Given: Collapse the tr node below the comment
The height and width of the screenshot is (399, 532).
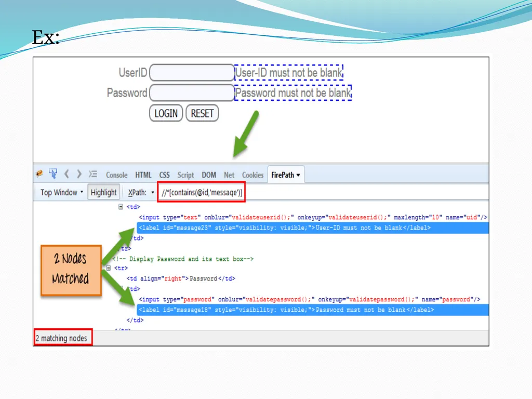Looking at the screenshot, I should (108, 268).
